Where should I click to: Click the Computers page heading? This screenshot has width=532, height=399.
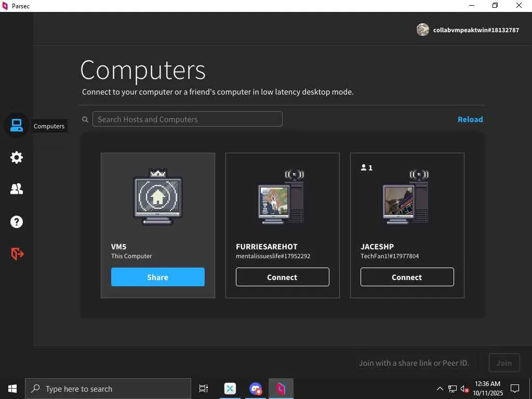tap(143, 70)
